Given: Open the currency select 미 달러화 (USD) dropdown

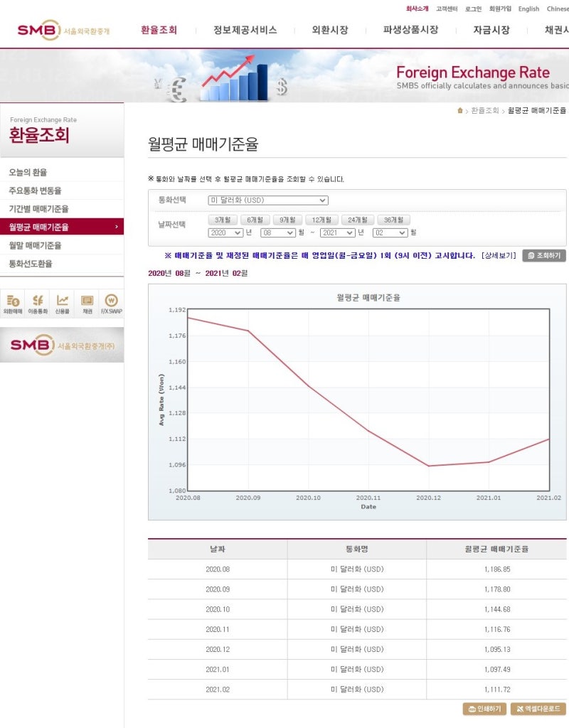Looking at the screenshot, I should pyautogui.click(x=268, y=200).
